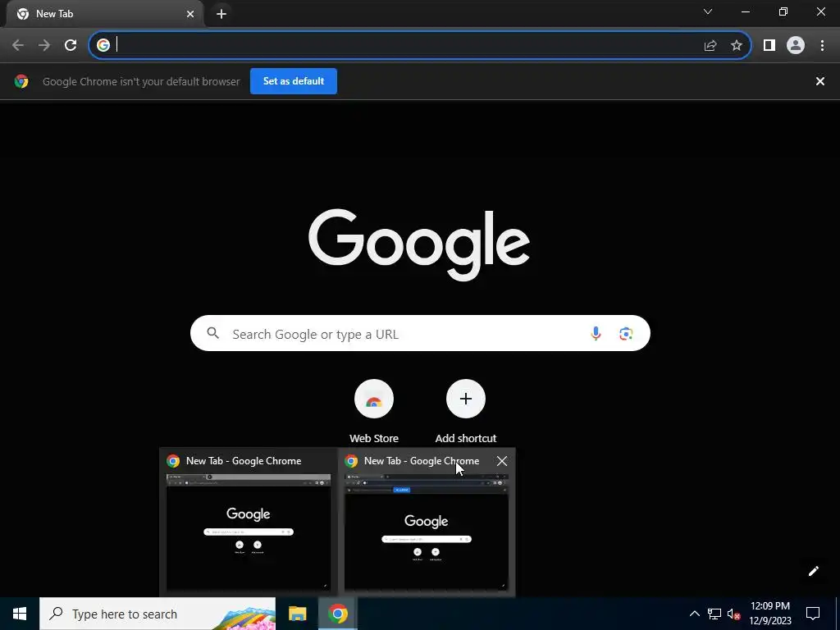840x630 pixels.
Task: Open a new tab with plus button
Action: pos(221,14)
